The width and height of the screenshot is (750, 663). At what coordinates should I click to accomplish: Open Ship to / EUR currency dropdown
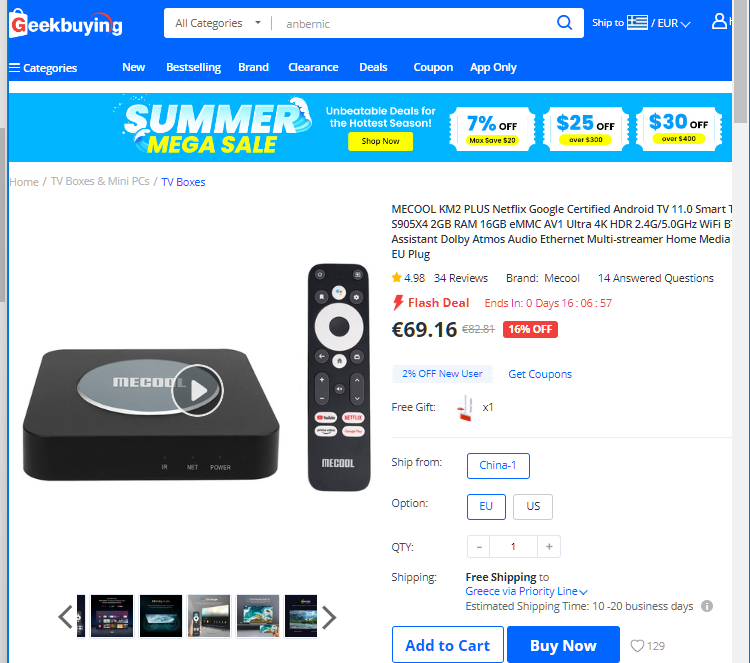click(641, 23)
